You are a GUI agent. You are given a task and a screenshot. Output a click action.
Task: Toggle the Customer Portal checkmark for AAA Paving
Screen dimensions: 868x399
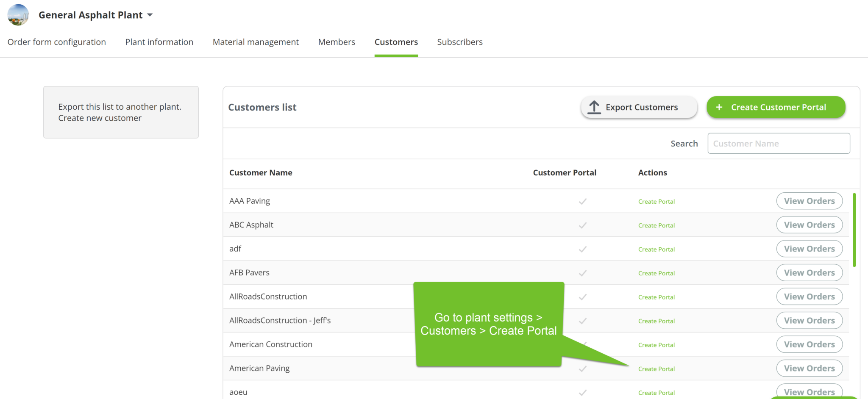(x=583, y=202)
